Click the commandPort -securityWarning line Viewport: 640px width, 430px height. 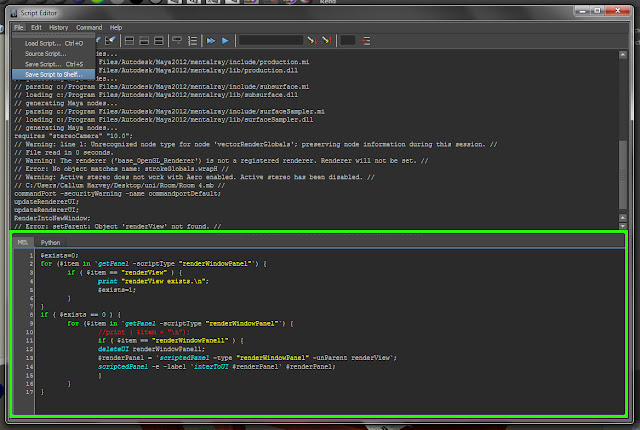(x=118, y=193)
